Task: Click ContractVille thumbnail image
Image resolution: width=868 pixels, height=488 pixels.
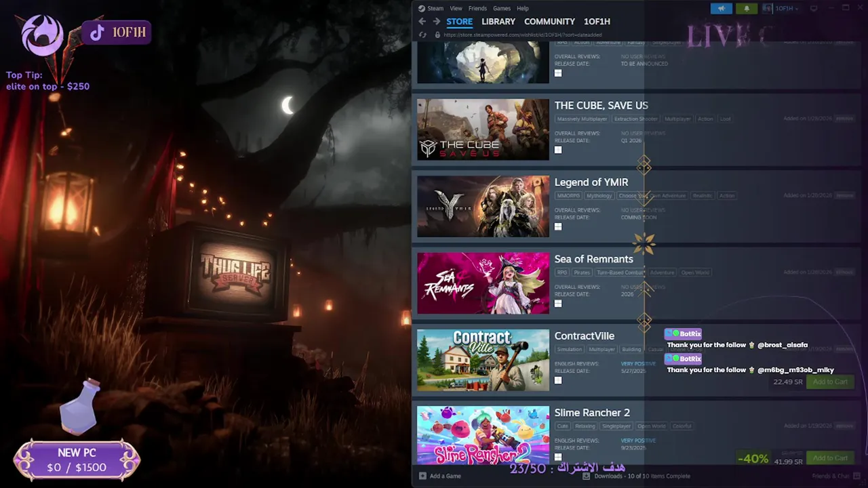Action: [483, 360]
